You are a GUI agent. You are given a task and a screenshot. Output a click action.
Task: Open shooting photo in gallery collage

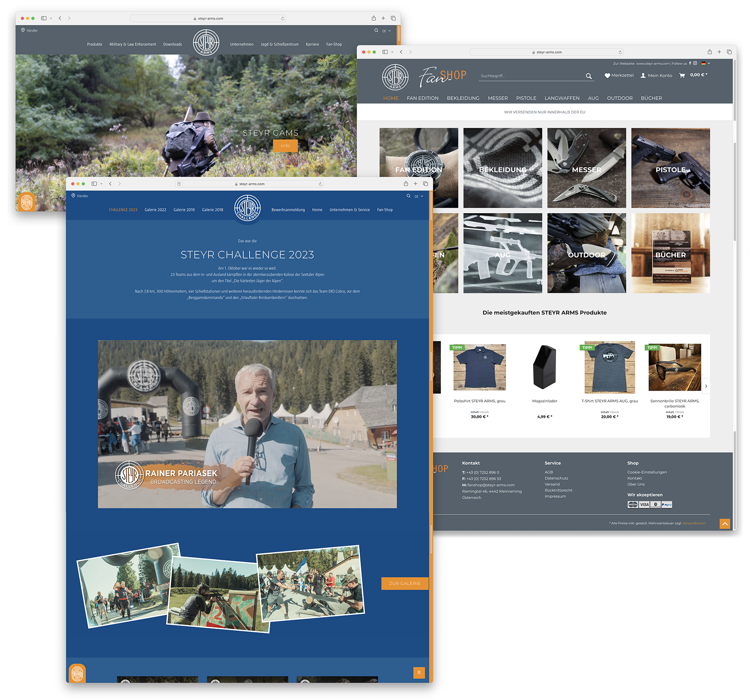(x=218, y=594)
